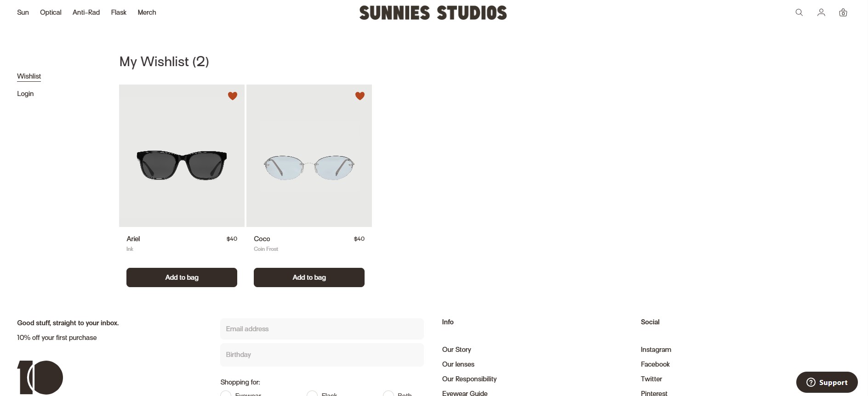Click the account icon in the header
The width and height of the screenshot is (868, 396).
[x=821, y=12]
